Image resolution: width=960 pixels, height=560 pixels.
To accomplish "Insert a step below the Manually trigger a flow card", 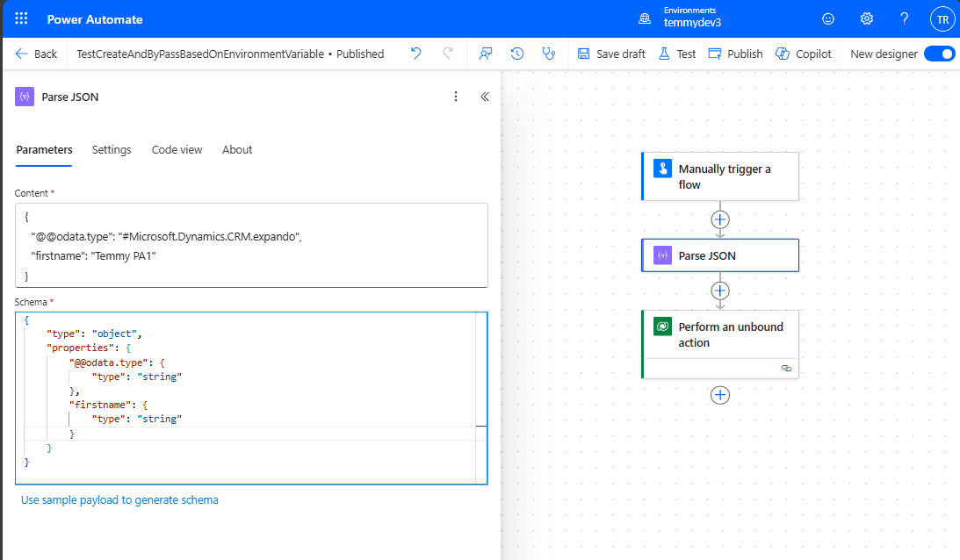I will pyautogui.click(x=720, y=219).
